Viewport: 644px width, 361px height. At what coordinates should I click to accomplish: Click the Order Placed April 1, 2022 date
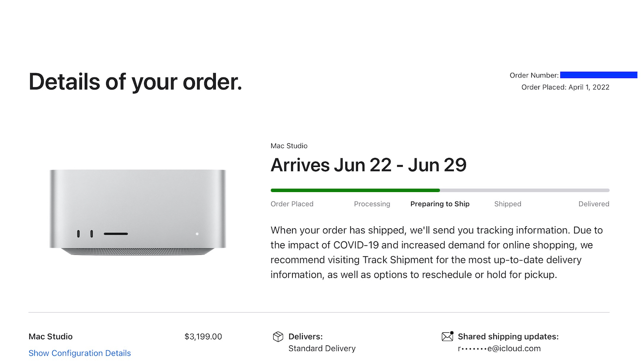click(565, 87)
